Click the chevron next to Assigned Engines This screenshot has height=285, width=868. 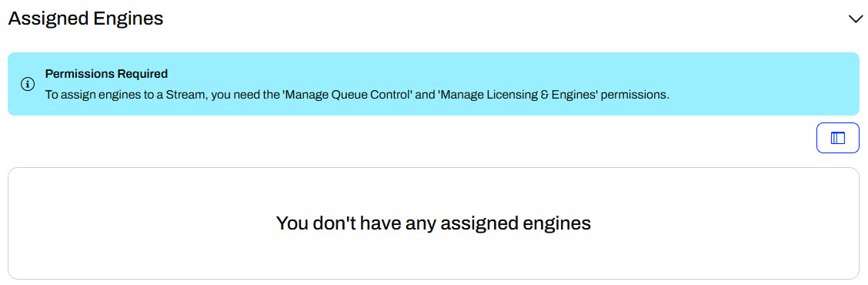point(855,18)
